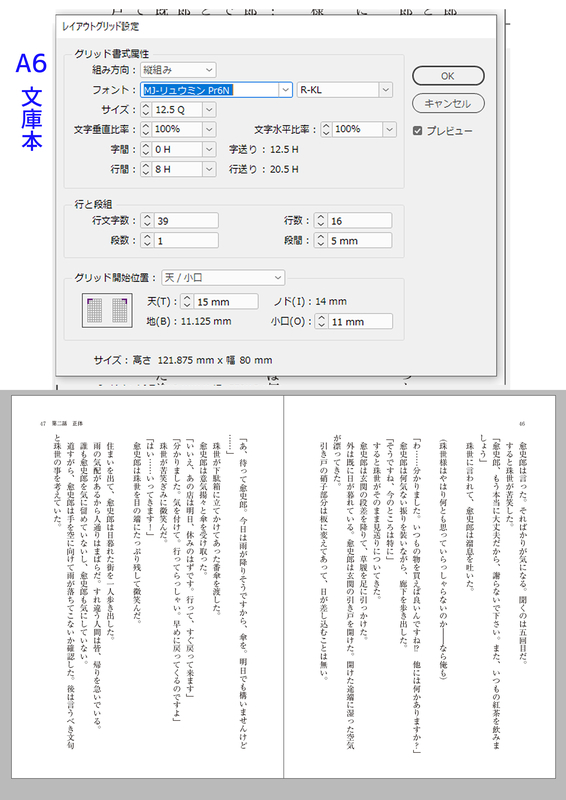Click the 地(B)：11.125 mm text
This screenshot has height=800, width=566.
coord(189,321)
